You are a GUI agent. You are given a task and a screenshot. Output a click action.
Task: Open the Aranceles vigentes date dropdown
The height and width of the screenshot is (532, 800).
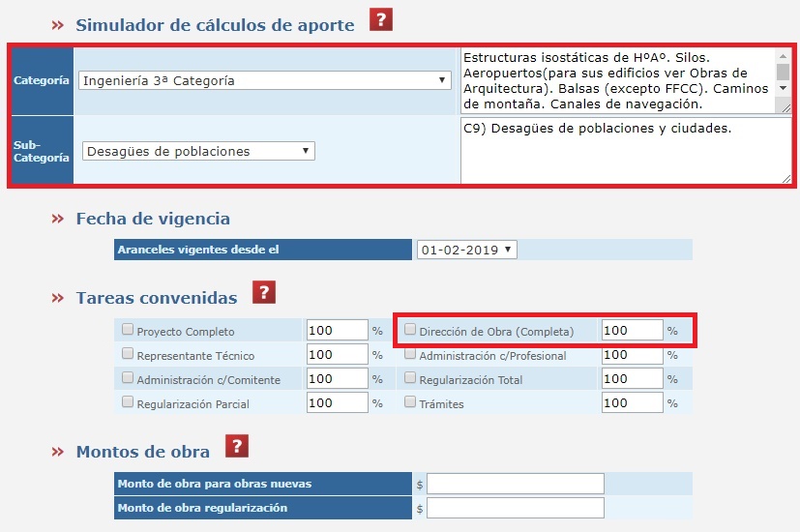466,250
